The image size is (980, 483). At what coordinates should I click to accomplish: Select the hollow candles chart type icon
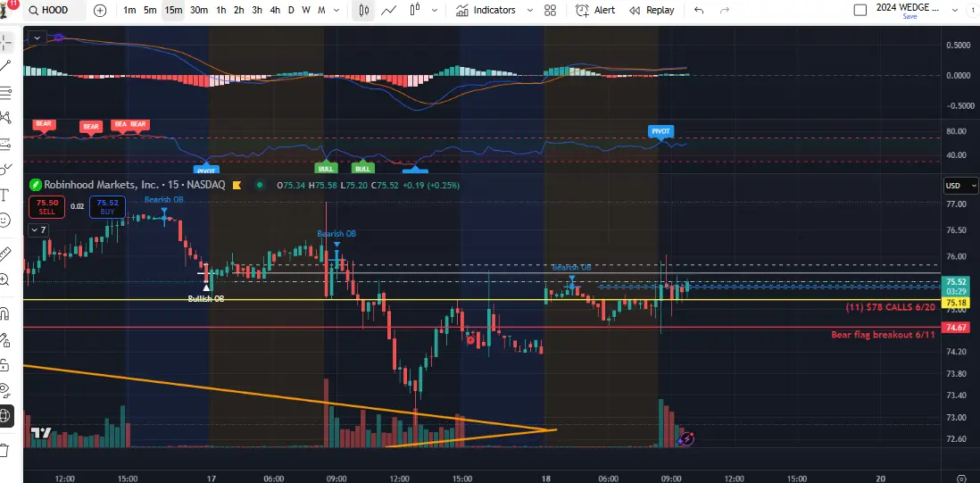(x=414, y=10)
